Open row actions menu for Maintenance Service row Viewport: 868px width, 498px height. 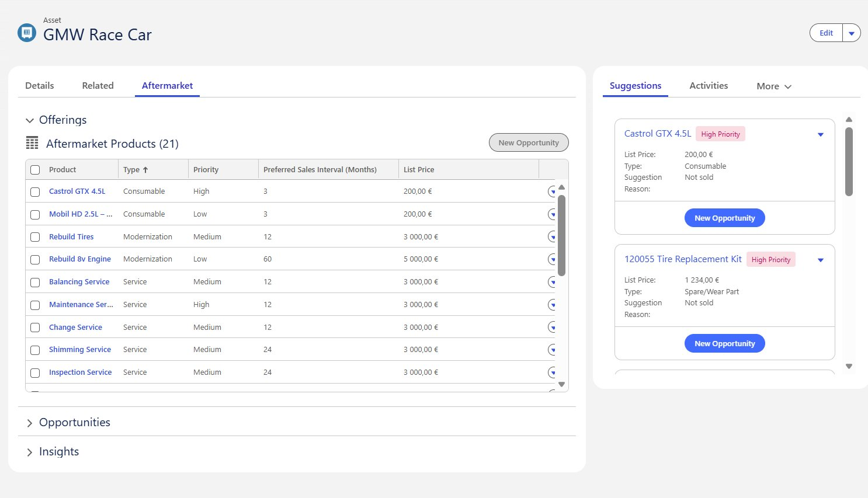(552, 305)
